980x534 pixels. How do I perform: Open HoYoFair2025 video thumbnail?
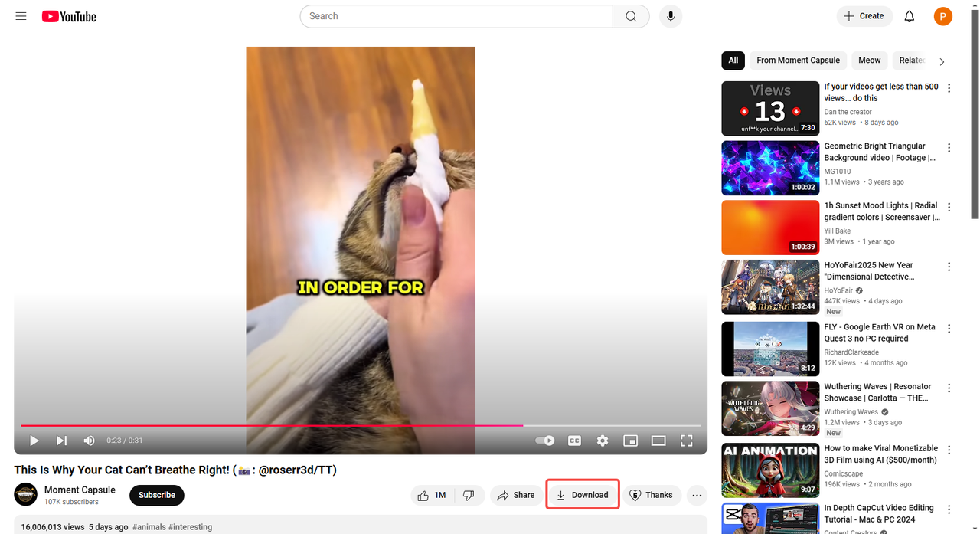(x=770, y=287)
